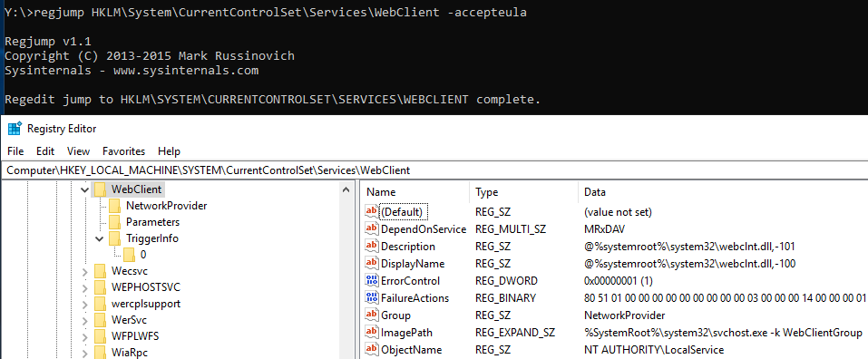
Task: Click the NetworkProvider folder icon
Action: point(114,206)
